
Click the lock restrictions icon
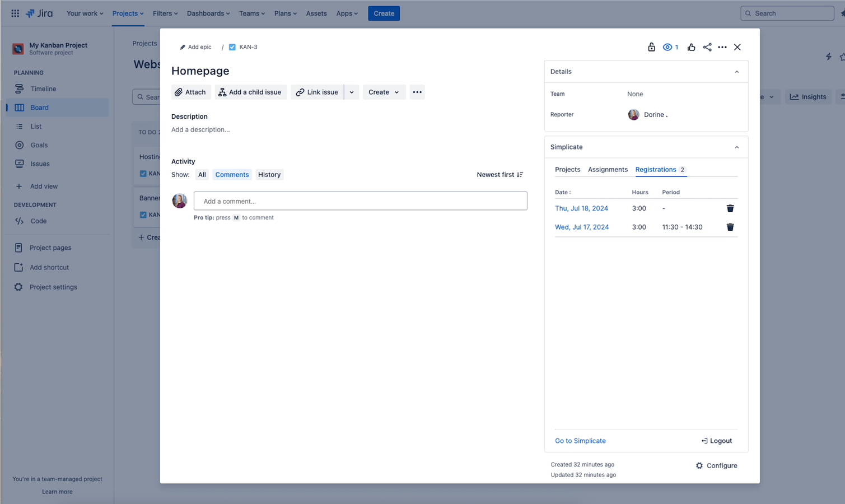click(651, 47)
